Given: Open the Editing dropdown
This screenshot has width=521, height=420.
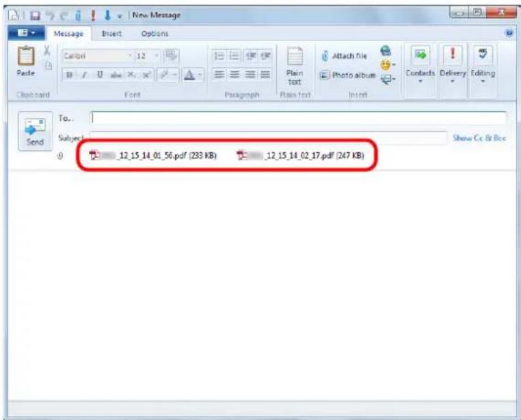Looking at the screenshot, I should pyautogui.click(x=483, y=65).
